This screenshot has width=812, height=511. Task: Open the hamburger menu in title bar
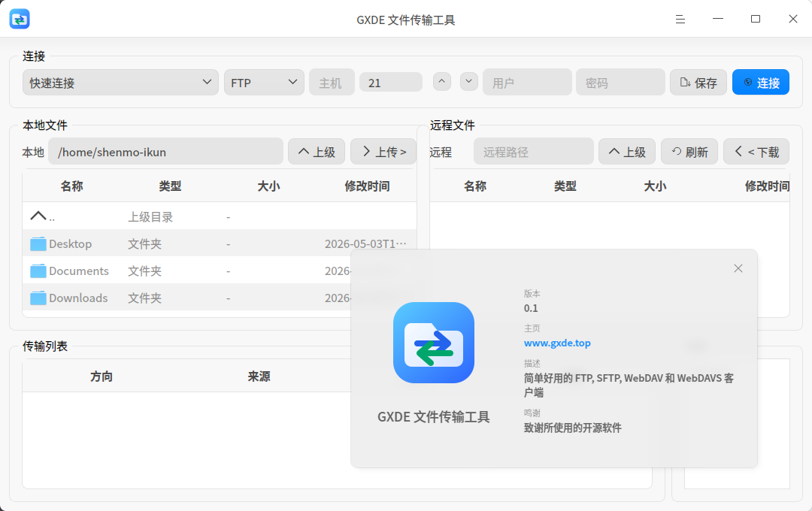680,19
